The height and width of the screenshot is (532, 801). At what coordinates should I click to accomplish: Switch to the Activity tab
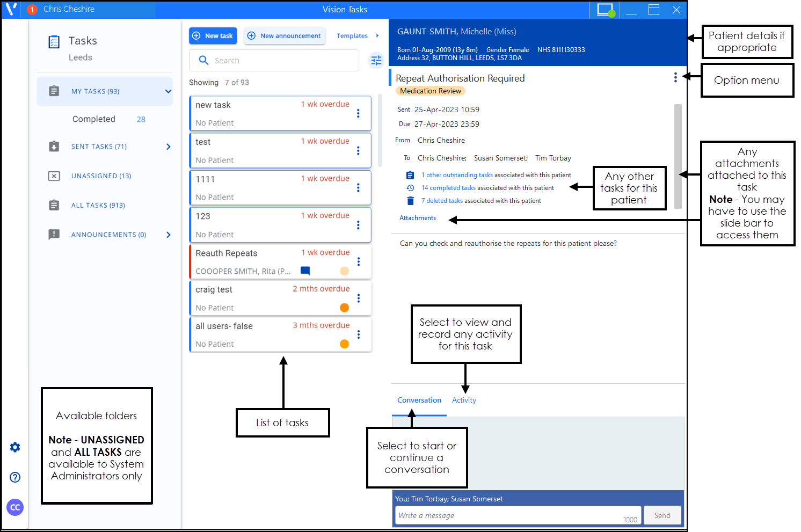(x=464, y=400)
